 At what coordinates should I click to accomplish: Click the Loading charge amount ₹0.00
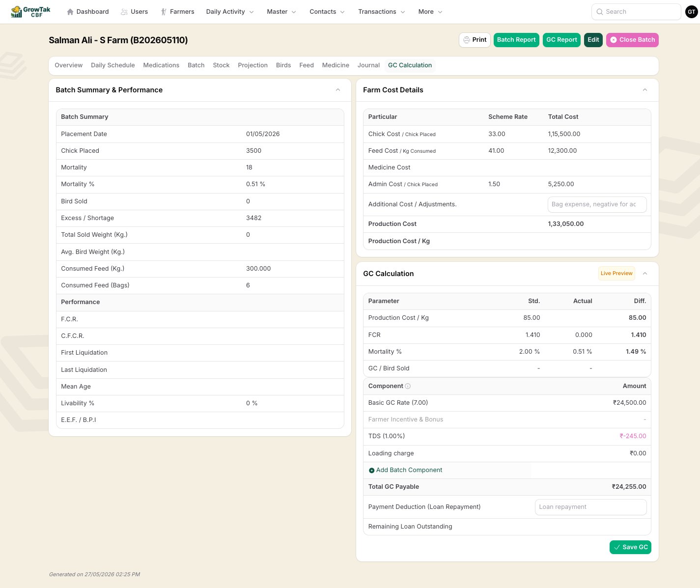638,453
